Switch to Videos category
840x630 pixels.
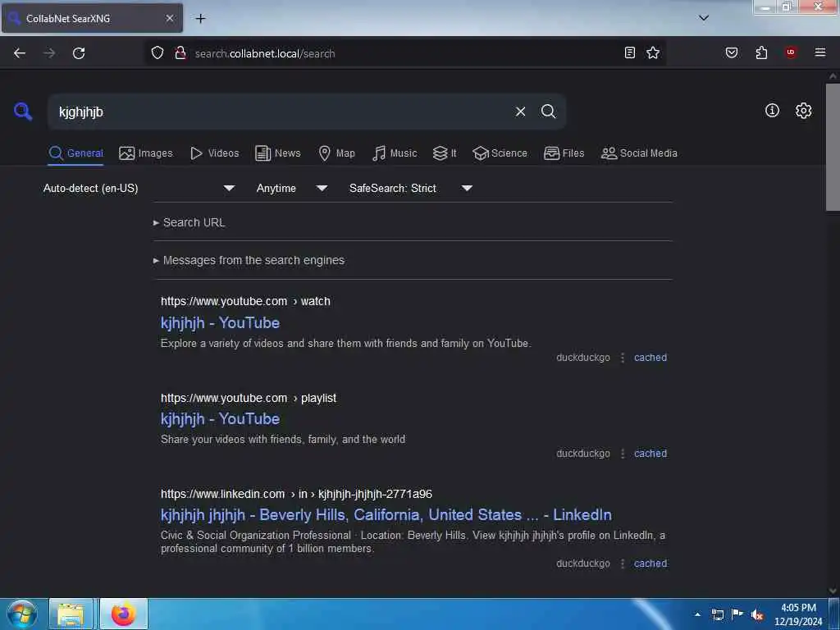(x=214, y=153)
